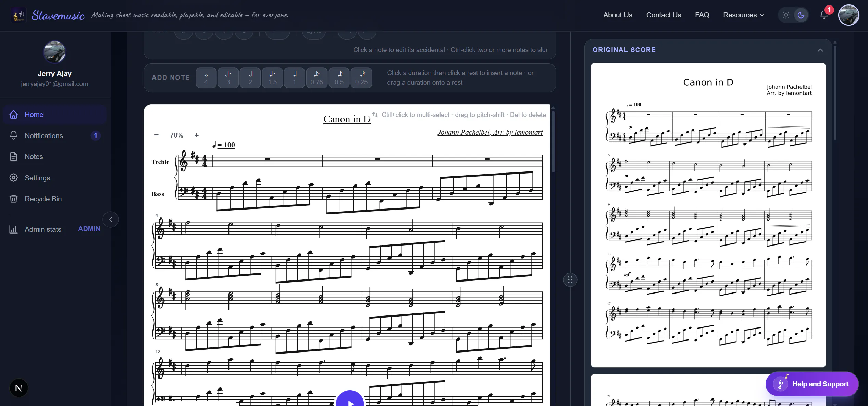Viewport: 868px width, 406px height.
Task: Click the Next.js N badge icon
Action: tap(19, 388)
